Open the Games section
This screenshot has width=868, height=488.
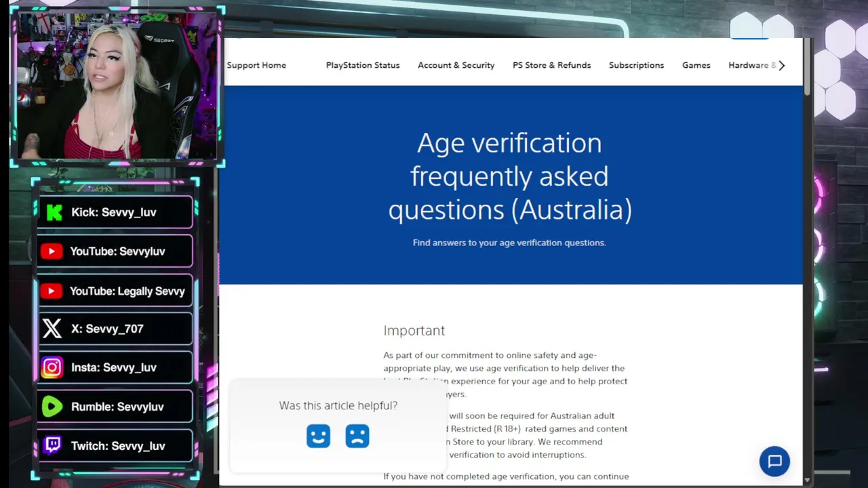pos(696,65)
